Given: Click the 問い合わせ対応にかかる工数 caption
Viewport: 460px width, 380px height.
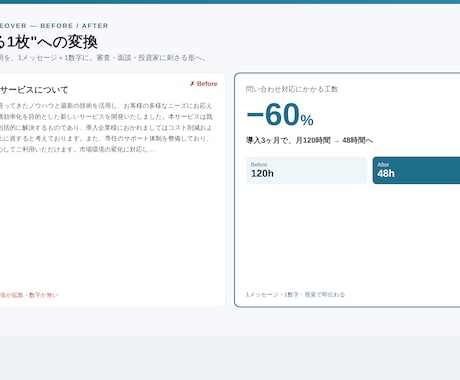Looking at the screenshot, I should click(x=292, y=89).
